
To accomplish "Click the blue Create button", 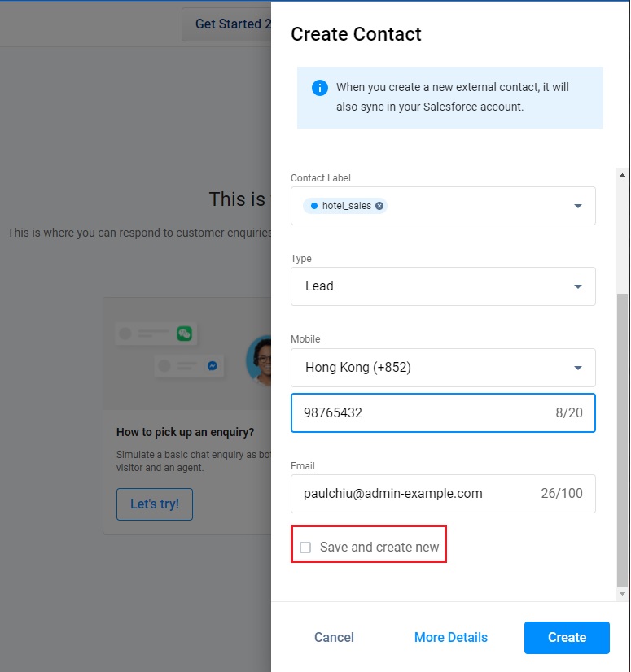I will (x=567, y=638).
